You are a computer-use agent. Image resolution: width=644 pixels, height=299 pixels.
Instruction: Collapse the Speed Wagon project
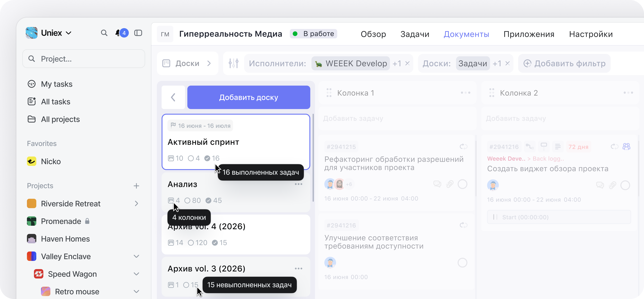tap(136, 274)
